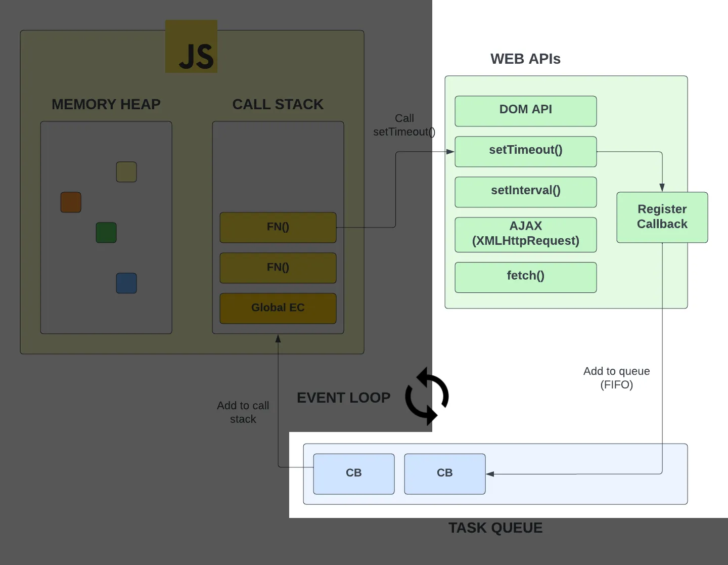Click the rightmost CB box in the task queue

click(444, 473)
